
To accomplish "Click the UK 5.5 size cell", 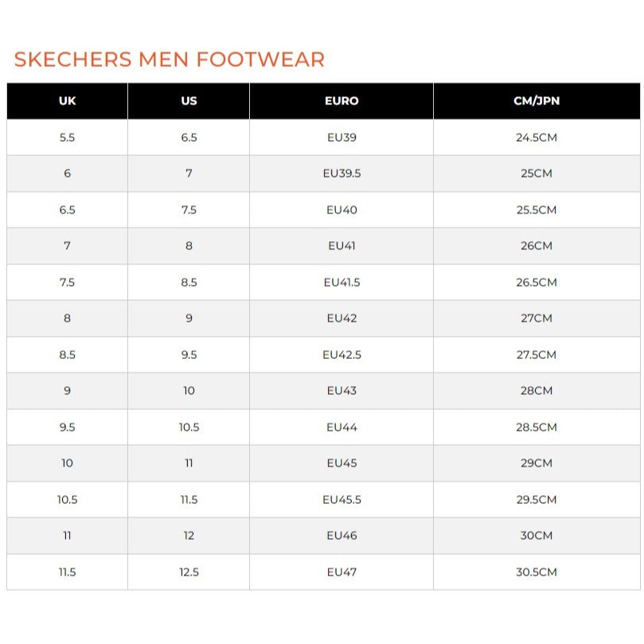I will pyautogui.click(x=68, y=137).
